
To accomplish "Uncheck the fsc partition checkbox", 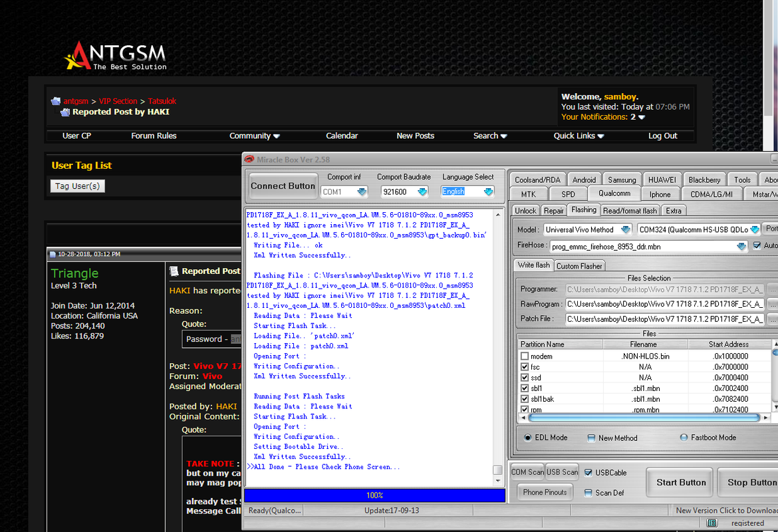I will click(x=525, y=366).
